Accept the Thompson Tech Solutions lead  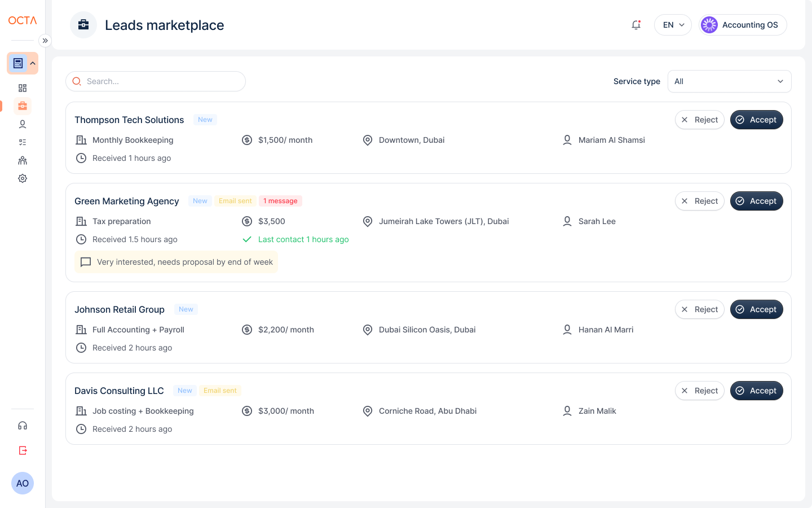tap(757, 120)
